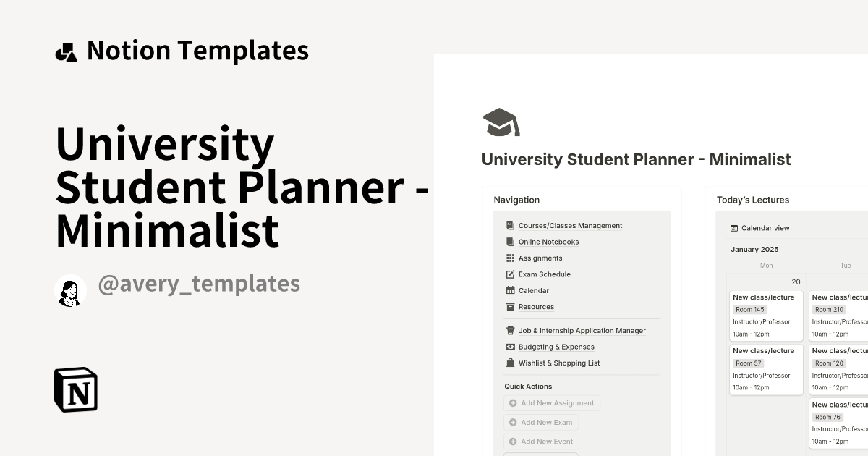Viewport: 868px width, 456px height.
Task: Open Assignments via the grid icon
Action: (x=509, y=258)
